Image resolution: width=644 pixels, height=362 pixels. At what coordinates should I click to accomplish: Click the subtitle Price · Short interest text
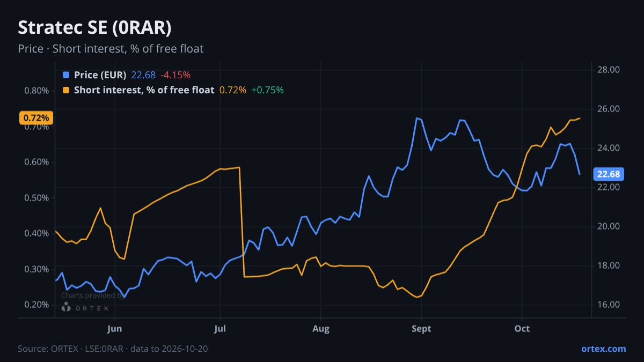(x=111, y=49)
